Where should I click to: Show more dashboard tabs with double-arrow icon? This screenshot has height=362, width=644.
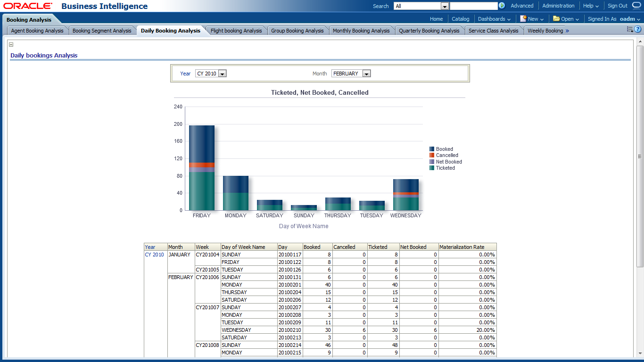pyautogui.click(x=567, y=31)
